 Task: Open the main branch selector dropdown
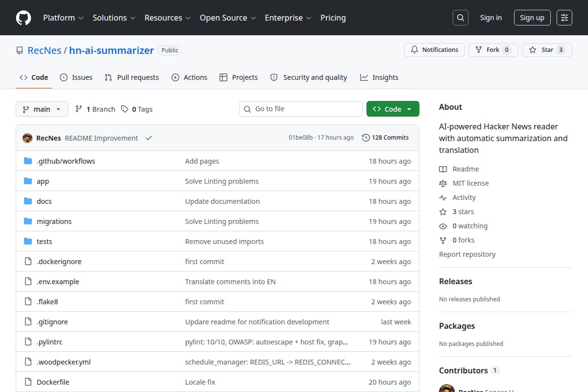click(42, 109)
